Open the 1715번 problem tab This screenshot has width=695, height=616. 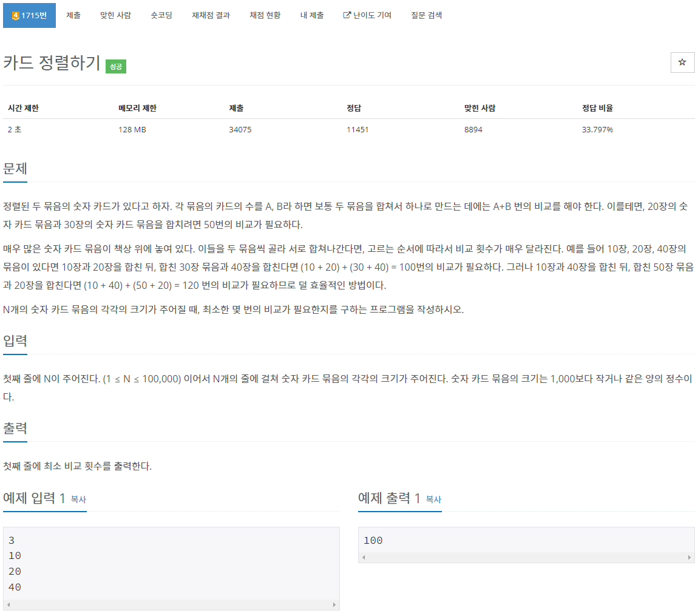click(29, 16)
